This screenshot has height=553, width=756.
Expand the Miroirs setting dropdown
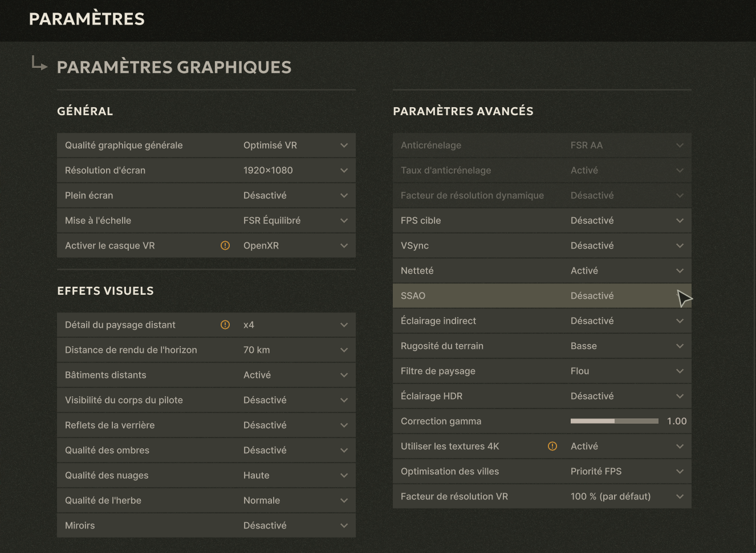206,526
